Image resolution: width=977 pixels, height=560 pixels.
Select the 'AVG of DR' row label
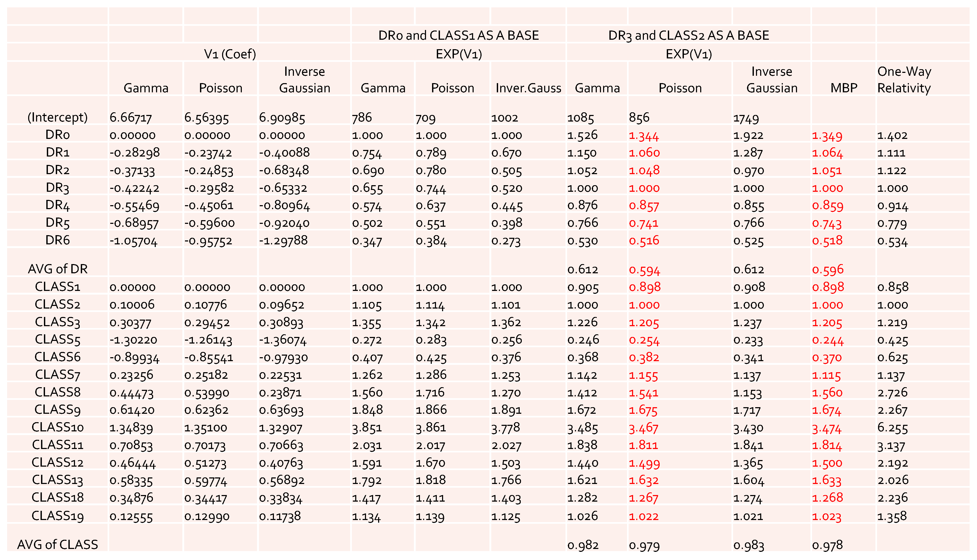click(58, 269)
